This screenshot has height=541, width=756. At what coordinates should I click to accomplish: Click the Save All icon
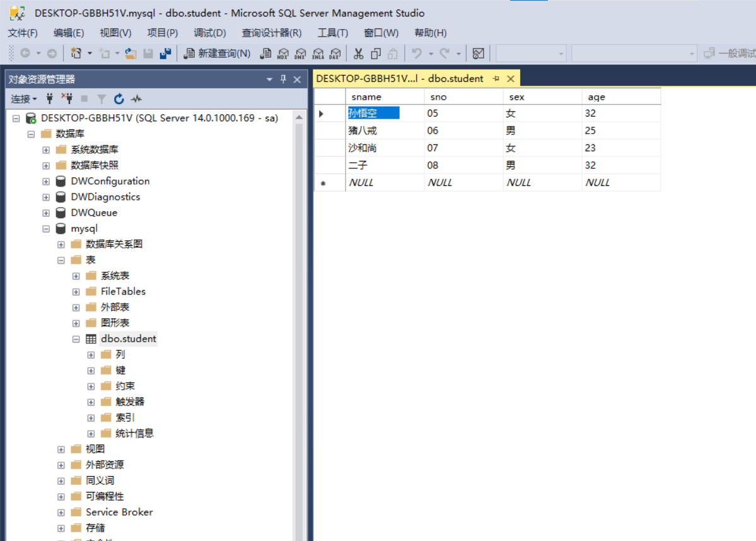165,53
